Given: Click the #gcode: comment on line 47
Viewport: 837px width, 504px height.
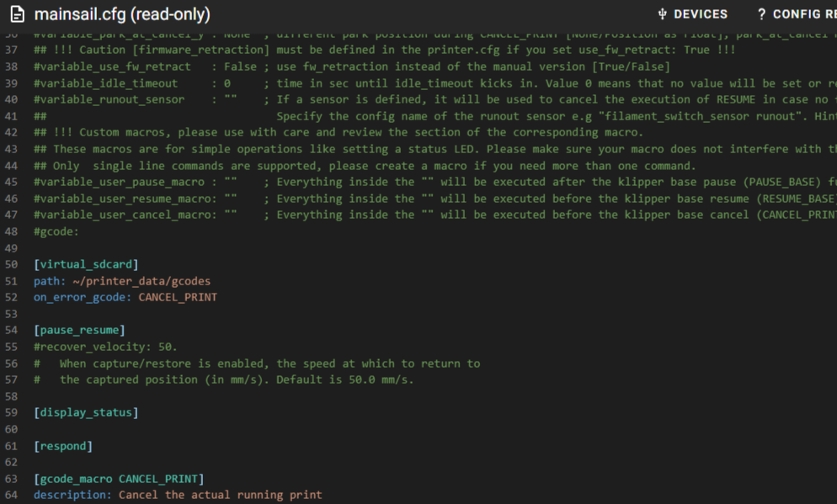Looking at the screenshot, I should (56, 231).
